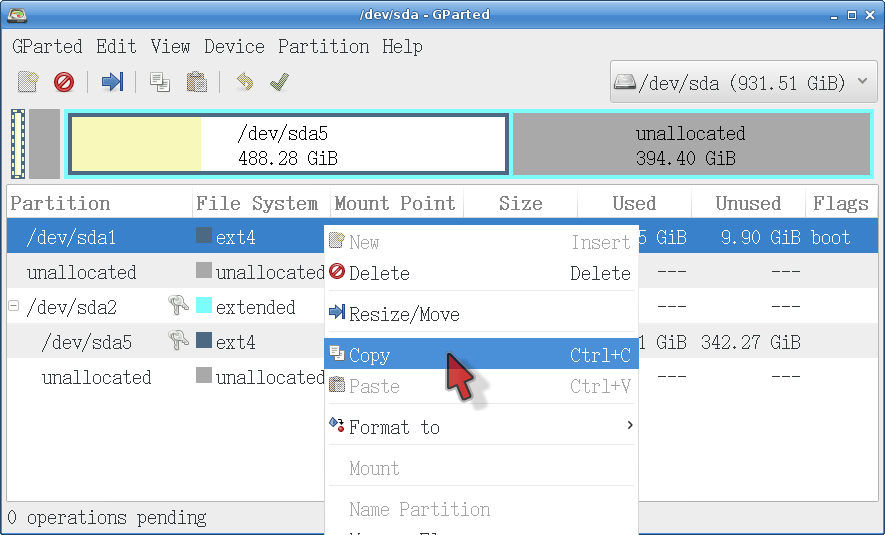Click the Copy partition toolbar icon
Screen dimensions: 885x535
coord(160,82)
